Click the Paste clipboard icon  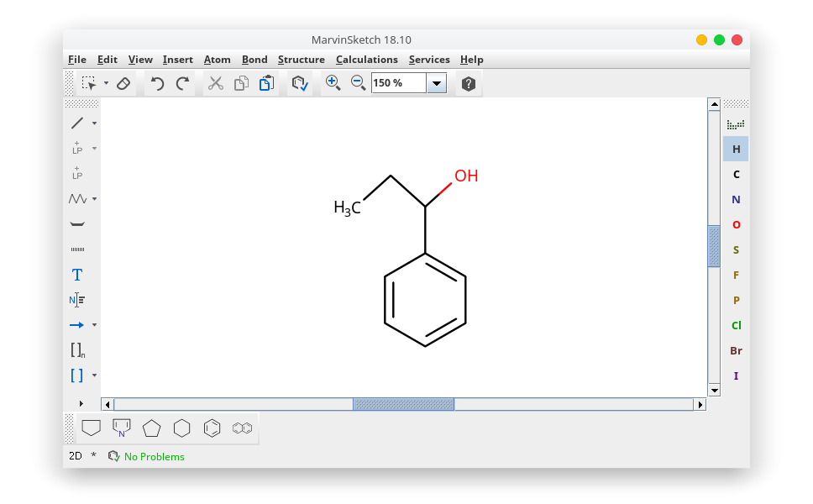pos(266,83)
